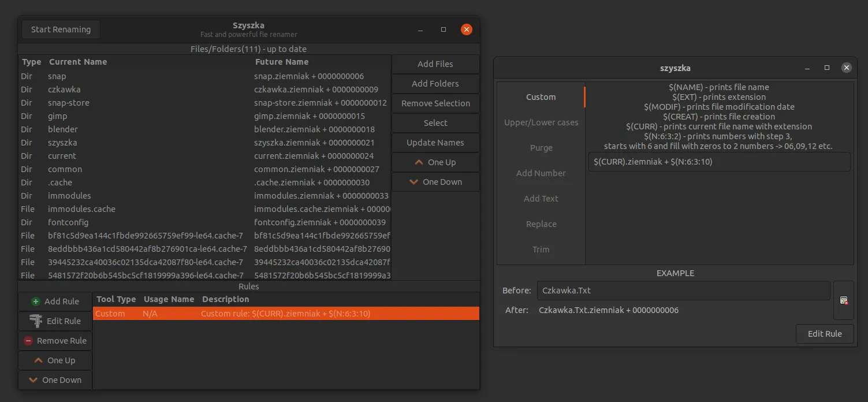868x402 pixels.
Task: Focus the custom rule pattern input field
Action: (x=720, y=162)
